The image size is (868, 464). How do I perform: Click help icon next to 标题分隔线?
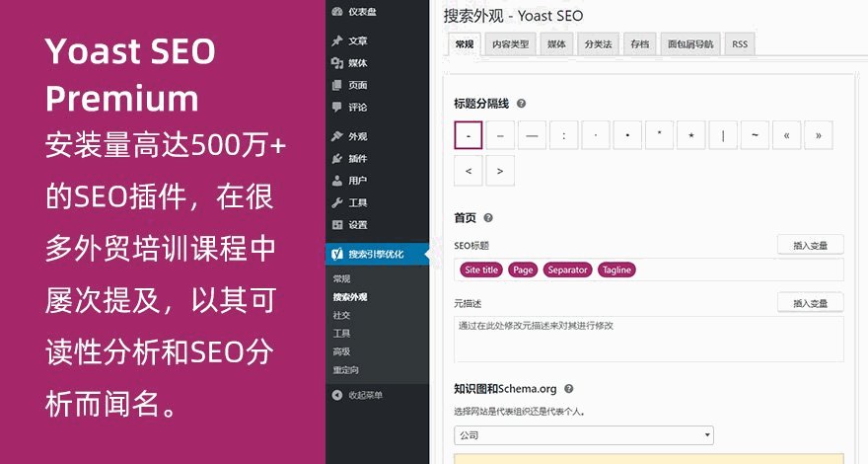[521, 103]
